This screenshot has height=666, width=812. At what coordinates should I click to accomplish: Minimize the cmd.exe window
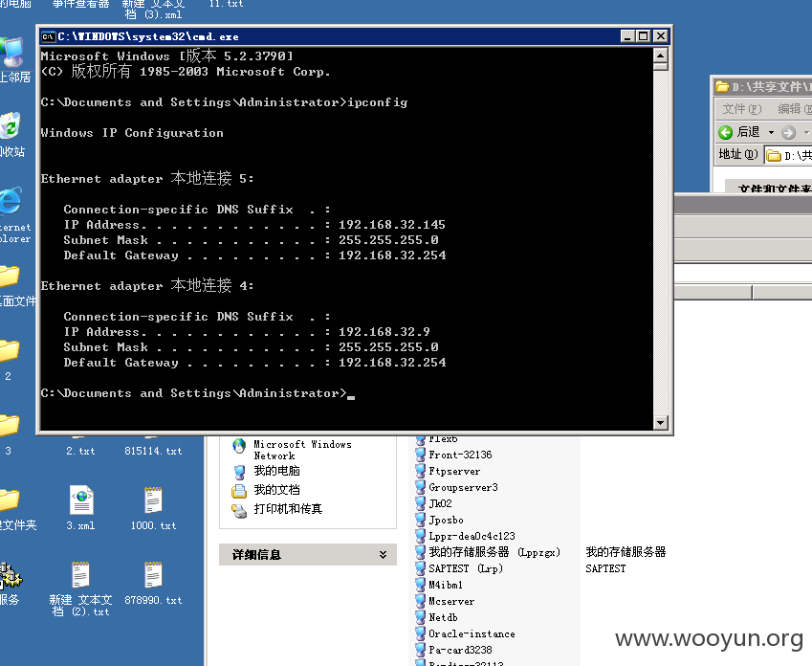point(627,36)
